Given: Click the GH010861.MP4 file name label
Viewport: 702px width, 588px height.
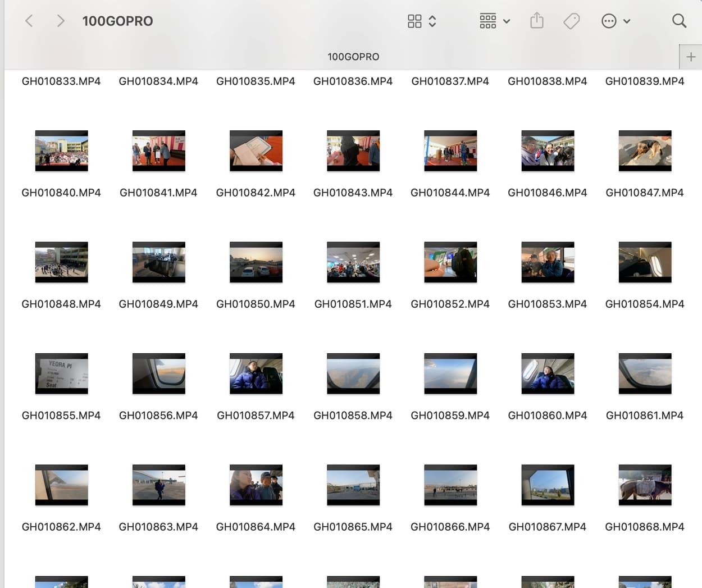Looking at the screenshot, I should (645, 416).
